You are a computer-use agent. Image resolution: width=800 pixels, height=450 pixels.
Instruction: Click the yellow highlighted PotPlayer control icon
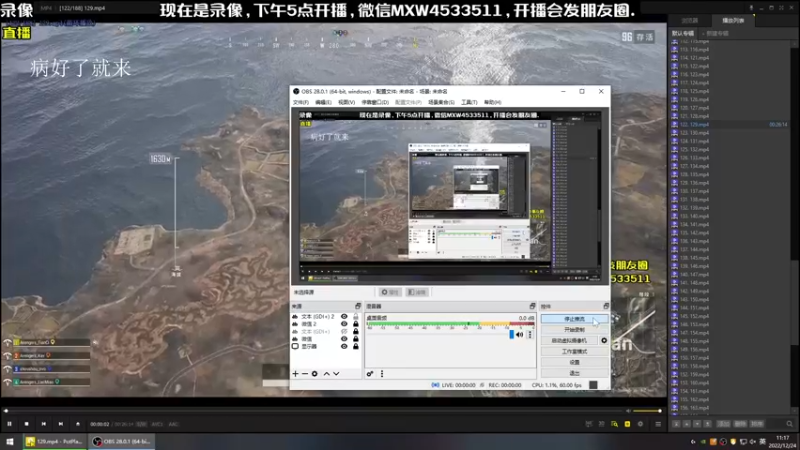coord(627,424)
